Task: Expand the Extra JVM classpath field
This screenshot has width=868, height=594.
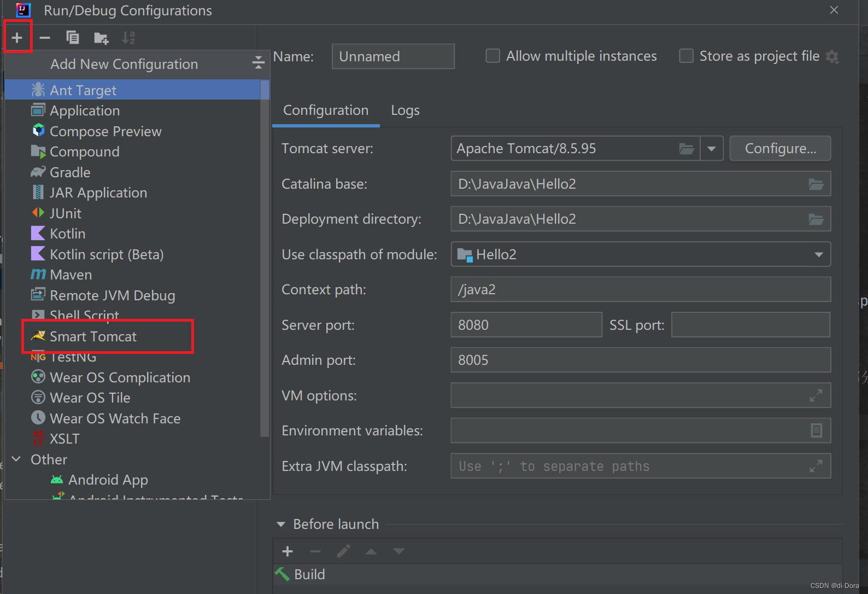Action: click(816, 466)
